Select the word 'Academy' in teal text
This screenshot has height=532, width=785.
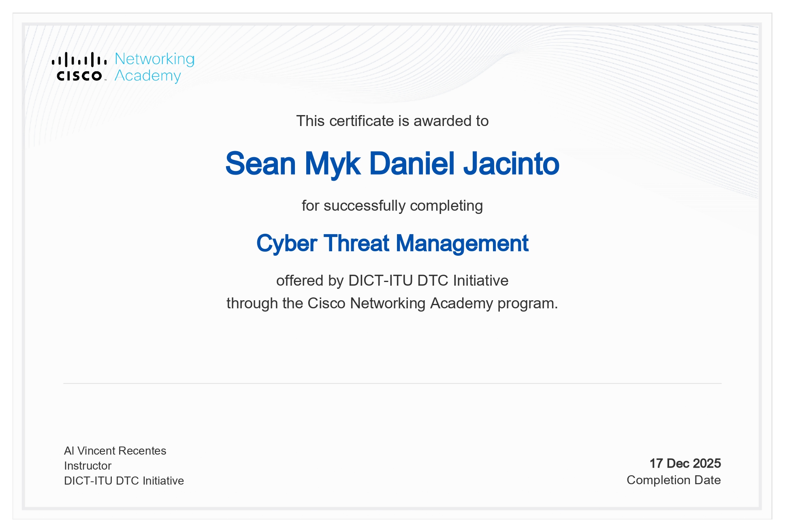coord(148,76)
